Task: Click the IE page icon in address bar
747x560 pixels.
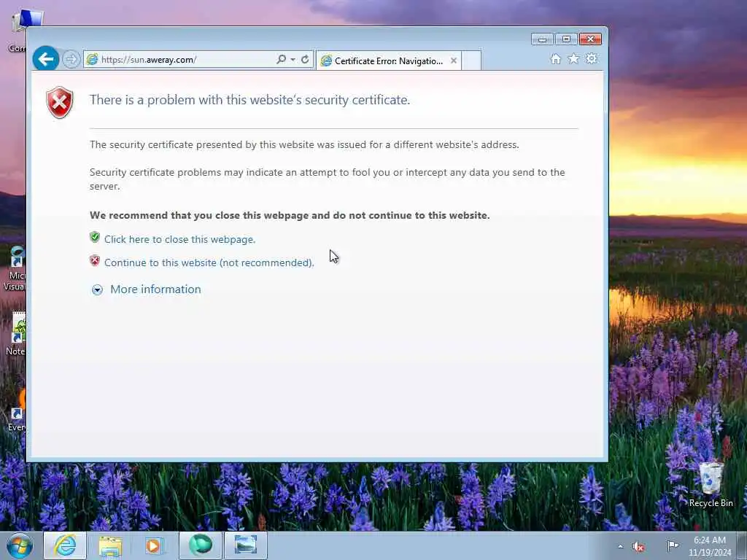Action: [93, 60]
